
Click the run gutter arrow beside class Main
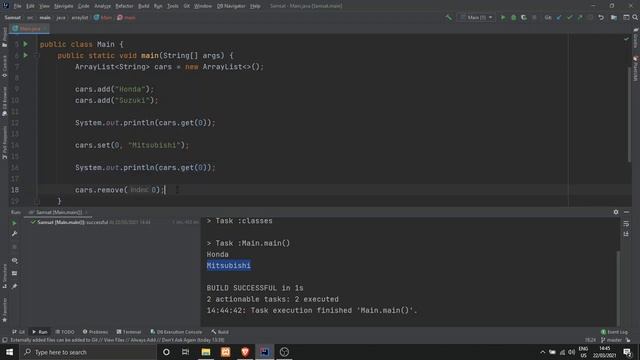pyautogui.click(x=25, y=44)
